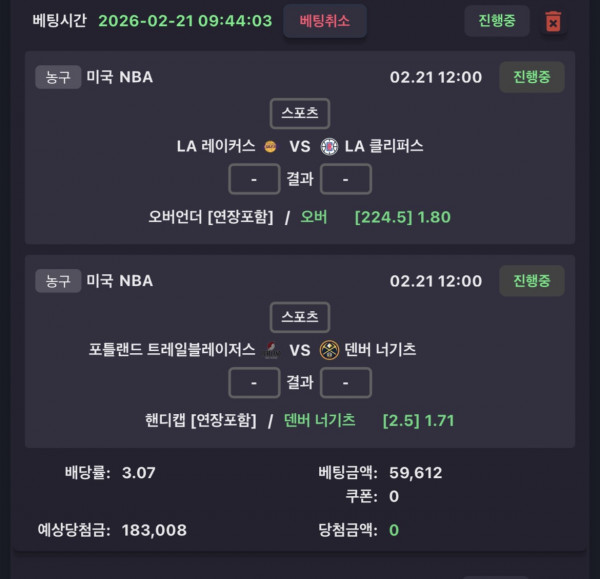Click 스포츠 label above Portland vs Denver
The width and height of the screenshot is (600, 579).
click(x=299, y=317)
